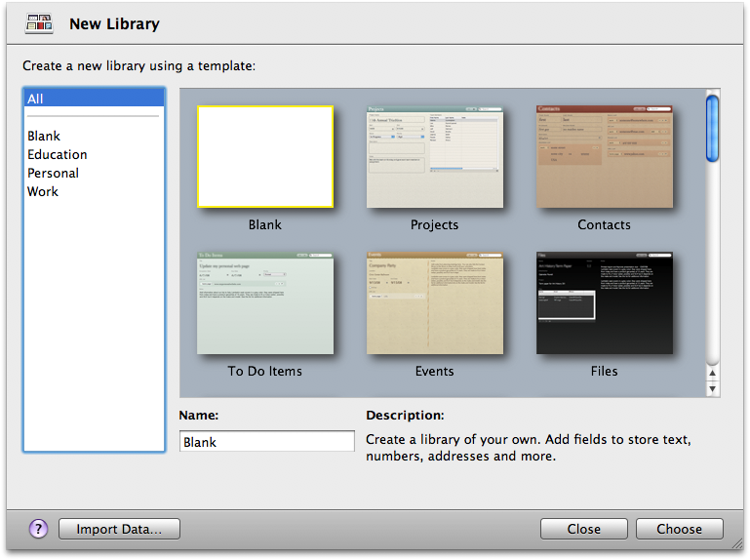This screenshot has width=750, height=560.
Task: Select the To Do Items template
Action: (x=264, y=304)
